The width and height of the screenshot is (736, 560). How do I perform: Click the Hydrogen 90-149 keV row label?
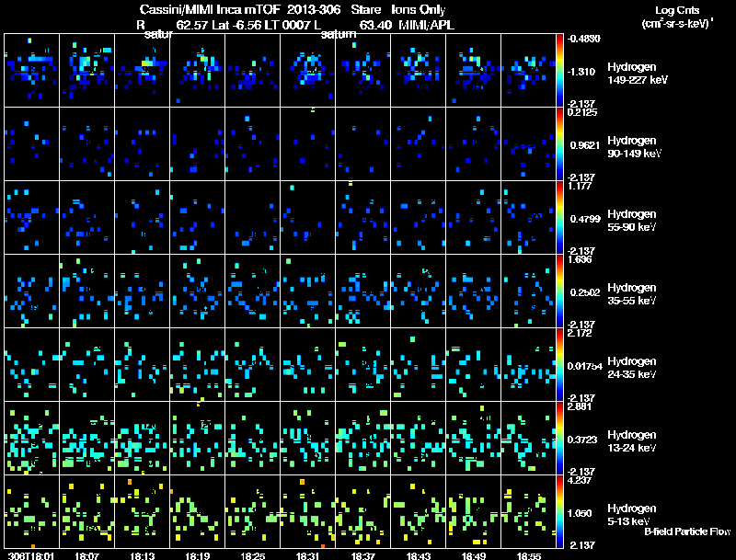(x=630, y=145)
